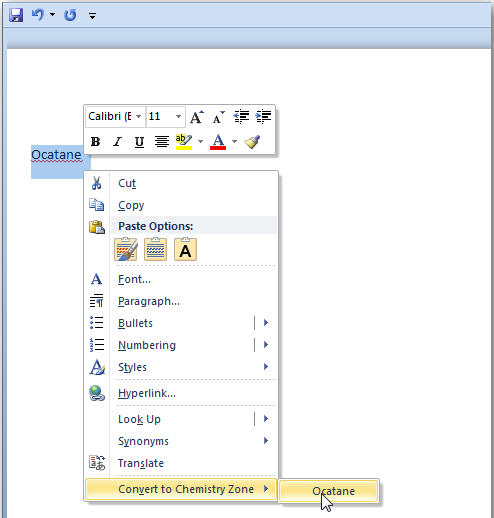Select Keep Source Formatting paste option

point(126,249)
